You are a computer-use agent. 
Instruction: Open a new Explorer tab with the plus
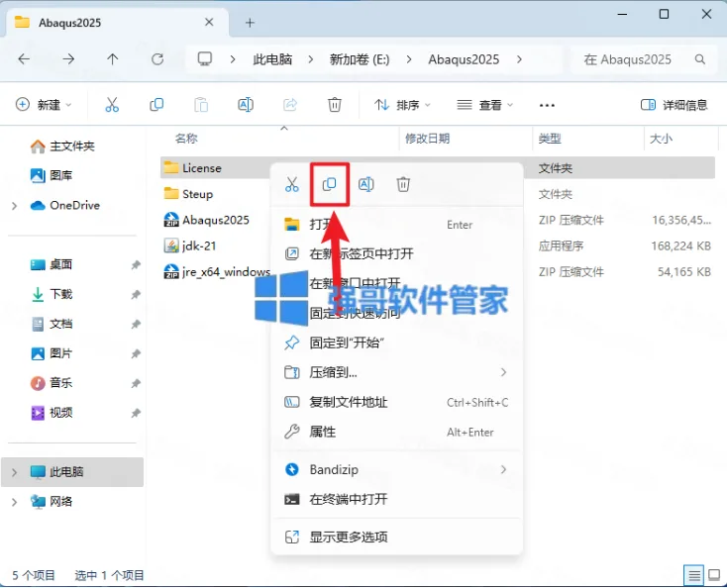pos(250,23)
